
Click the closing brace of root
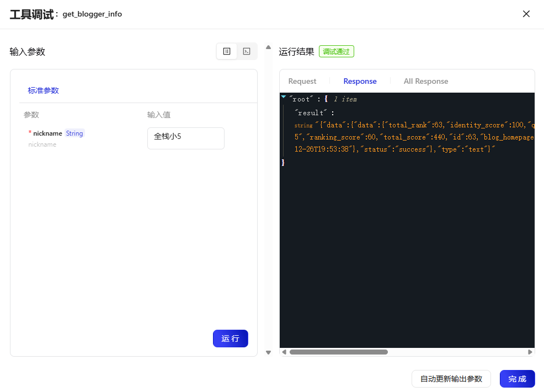tap(283, 162)
